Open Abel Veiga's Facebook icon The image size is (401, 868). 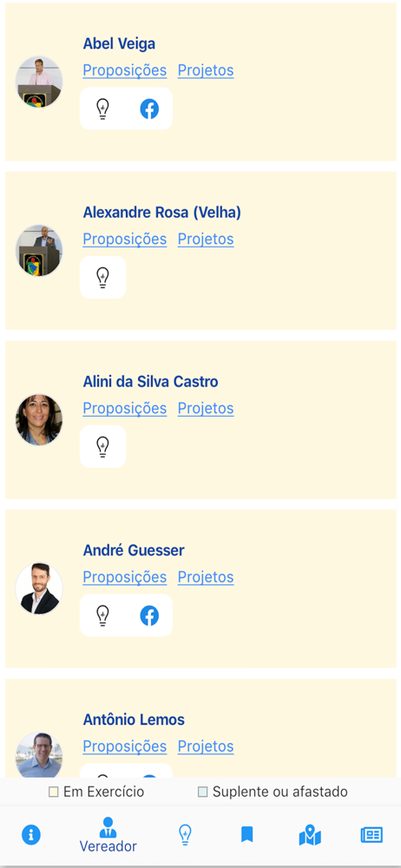[x=149, y=108]
